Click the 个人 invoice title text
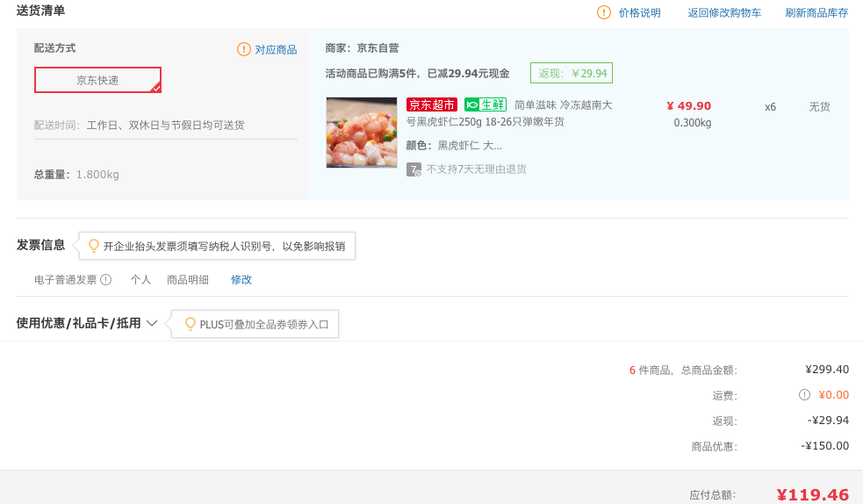This screenshot has height=504, width=863. pos(140,279)
